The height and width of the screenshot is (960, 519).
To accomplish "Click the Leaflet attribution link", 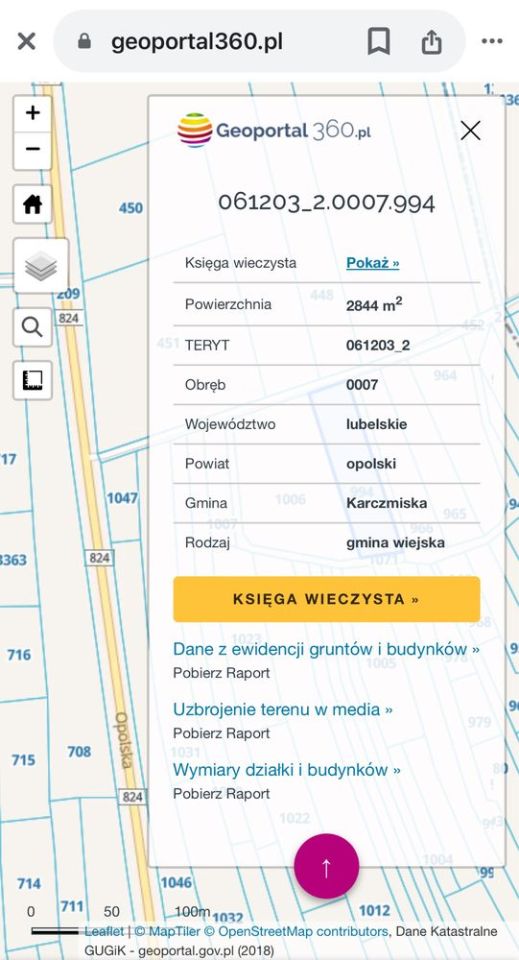I will pyautogui.click(x=104, y=931).
